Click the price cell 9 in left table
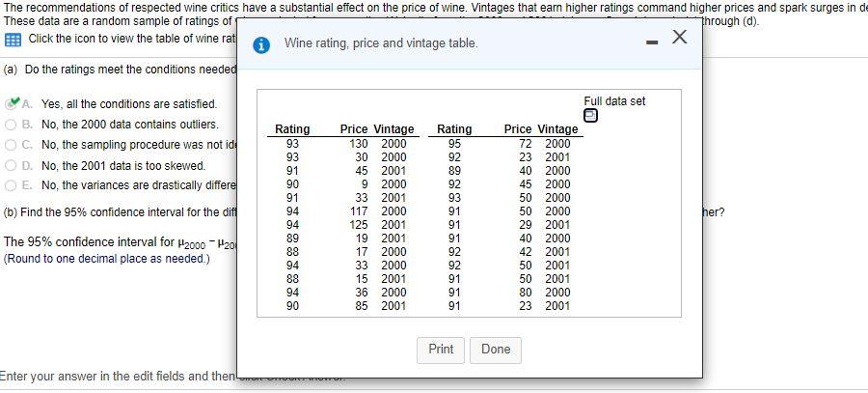 pyautogui.click(x=366, y=184)
